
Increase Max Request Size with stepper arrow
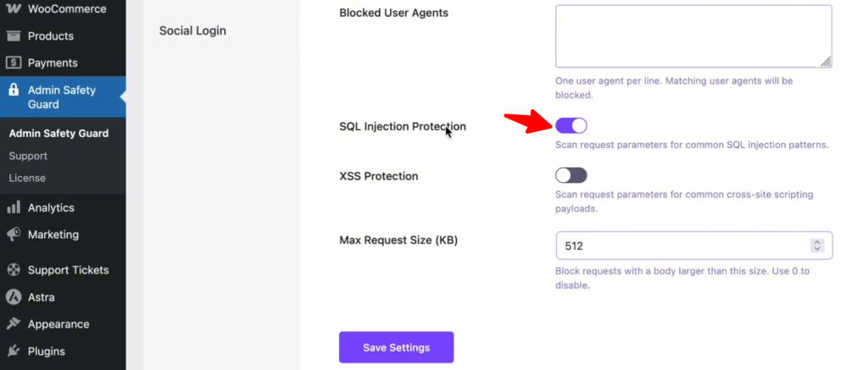pos(817,242)
